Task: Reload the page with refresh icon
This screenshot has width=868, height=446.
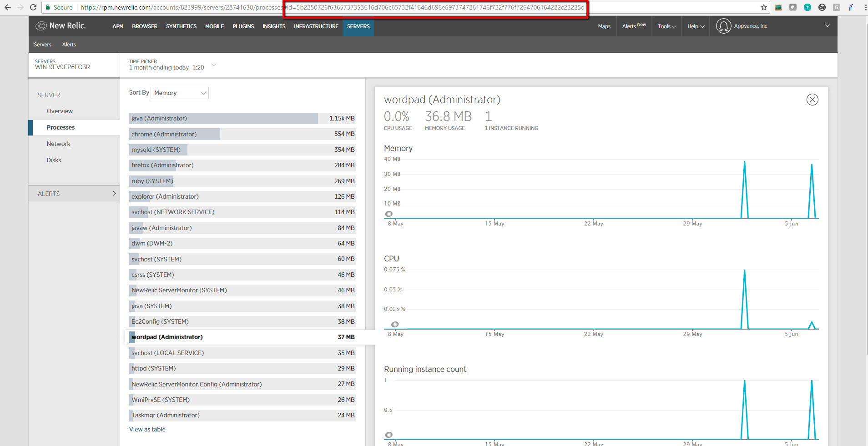Action: click(33, 7)
